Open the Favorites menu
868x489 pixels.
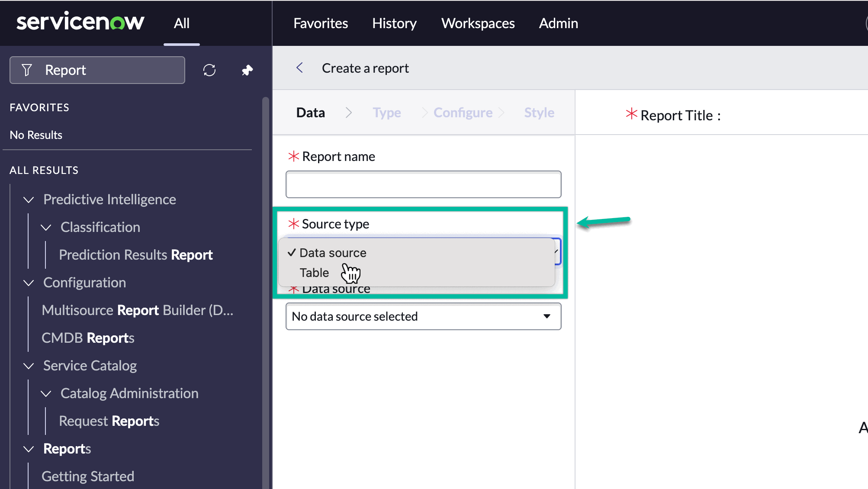click(321, 23)
